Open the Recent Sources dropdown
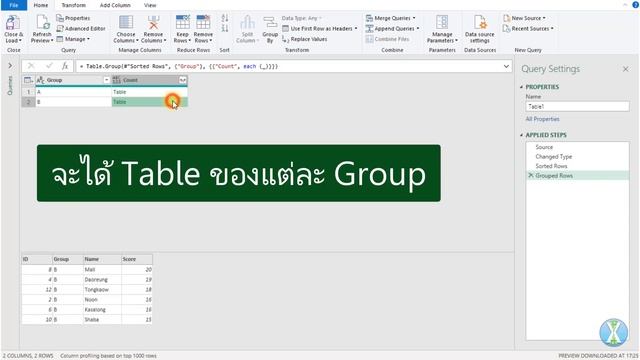The height and width of the screenshot is (360, 640). click(x=529, y=29)
